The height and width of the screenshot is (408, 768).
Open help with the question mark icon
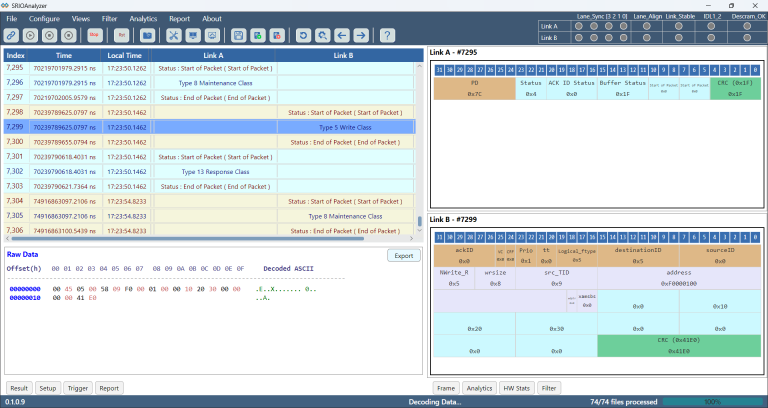(x=387, y=35)
